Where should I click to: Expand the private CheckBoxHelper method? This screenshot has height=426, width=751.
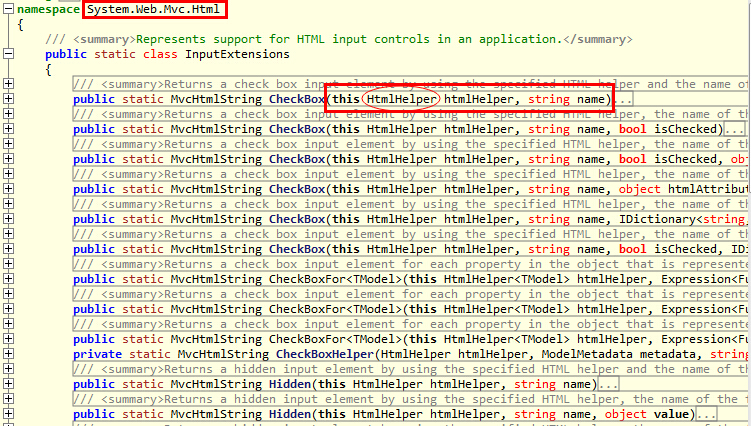(x=8, y=354)
